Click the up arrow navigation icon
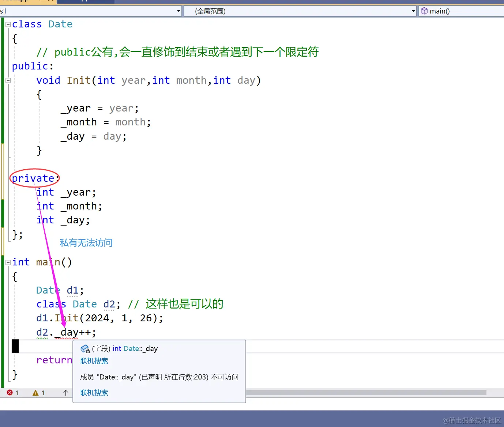The width and height of the screenshot is (504, 427). pyautogui.click(x=66, y=393)
